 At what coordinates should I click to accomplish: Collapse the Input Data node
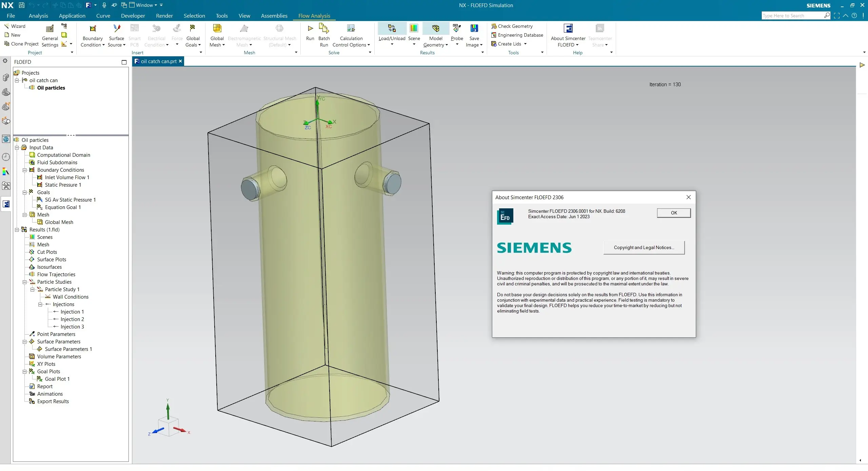pyautogui.click(x=17, y=148)
